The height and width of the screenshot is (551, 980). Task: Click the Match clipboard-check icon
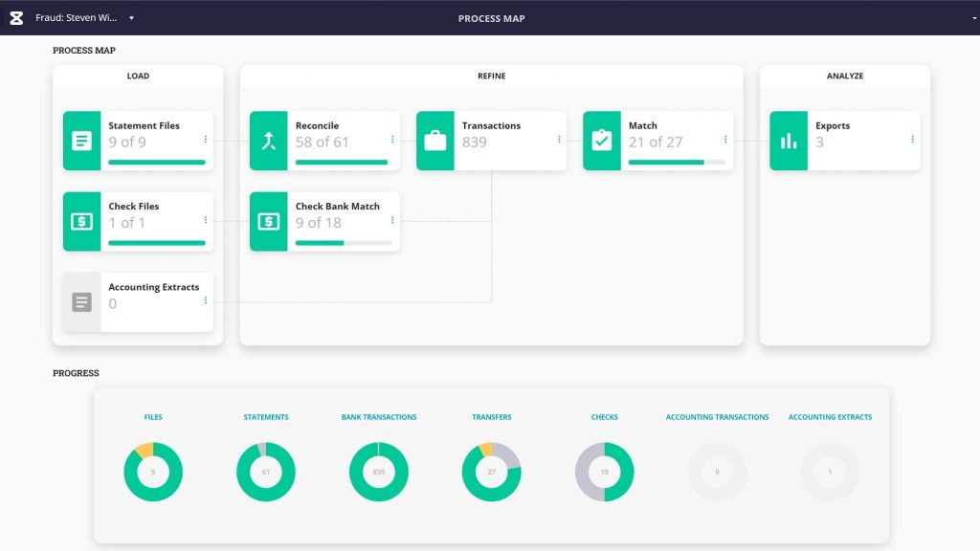point(602,141)
